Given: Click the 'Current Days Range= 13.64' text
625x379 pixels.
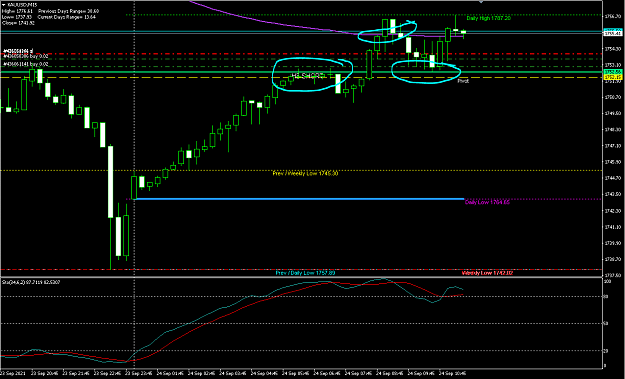Looking at the screenshot, I should (x=67, y=17).
